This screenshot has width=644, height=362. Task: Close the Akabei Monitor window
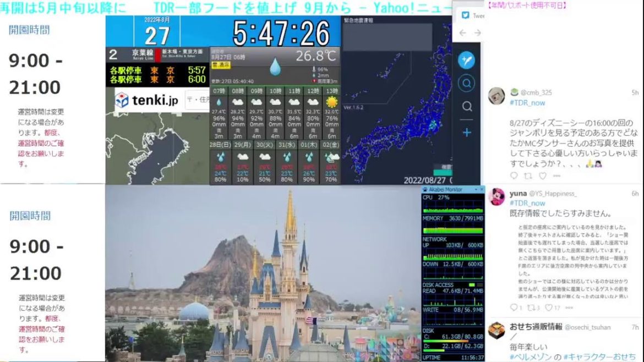pos(482,190)
